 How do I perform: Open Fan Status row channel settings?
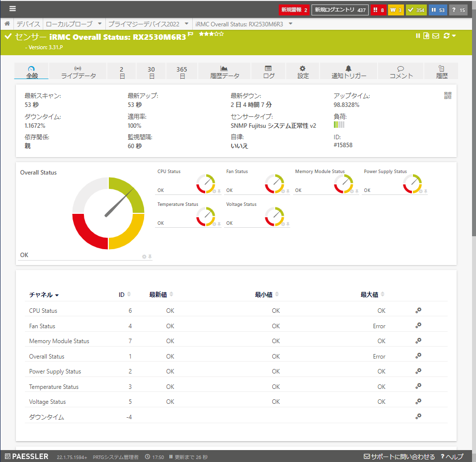click(418, 326)
